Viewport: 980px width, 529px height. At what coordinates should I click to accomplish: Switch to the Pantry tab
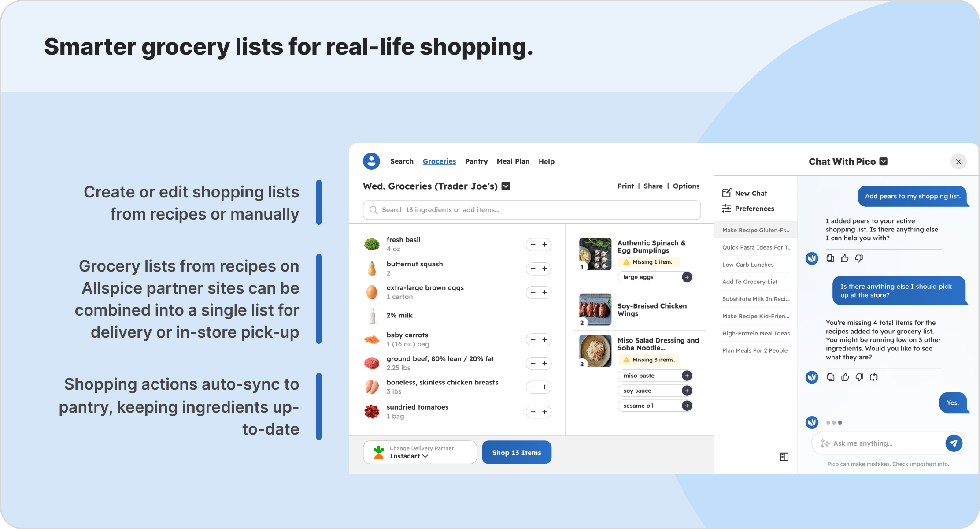[x=476, y=161]
